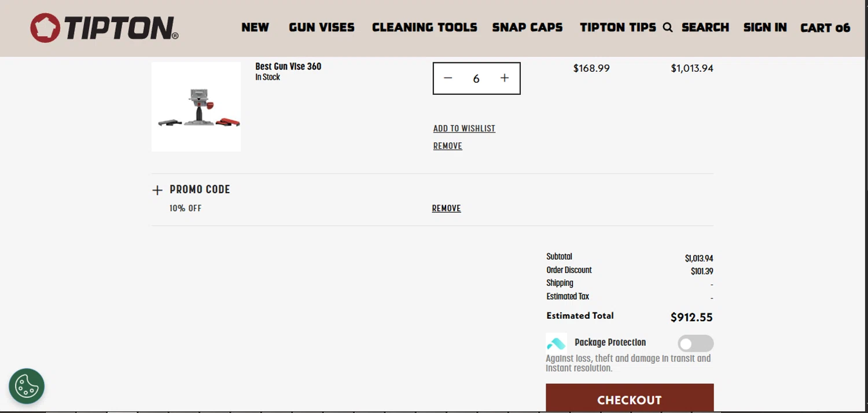Open the cart showing 06 items
Viewport: 868px width, 413px height.
point(825,27)
